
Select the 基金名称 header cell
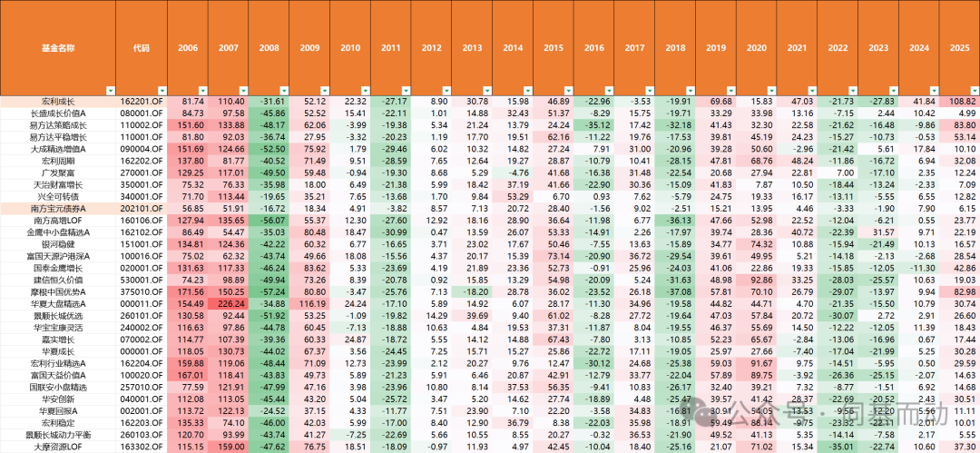pyautogui.click(x=57, y=47)
